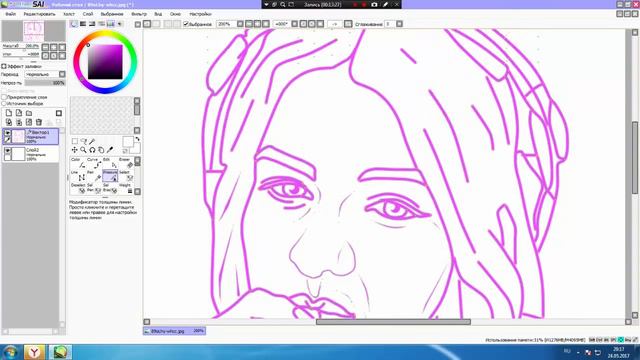Pick the Zoom magnifier tool

83,150
